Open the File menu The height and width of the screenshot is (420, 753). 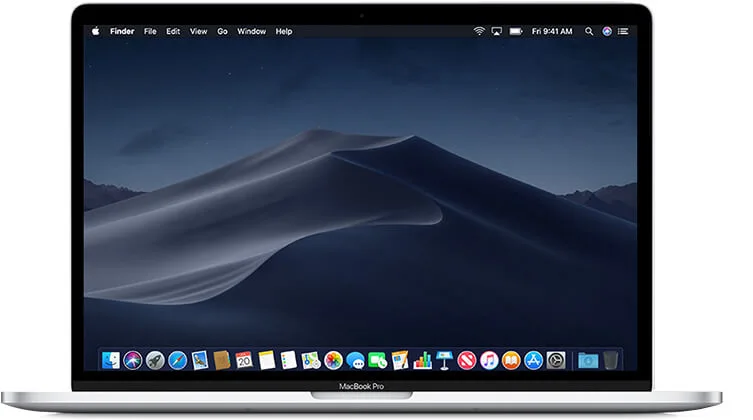pos(150,31)
